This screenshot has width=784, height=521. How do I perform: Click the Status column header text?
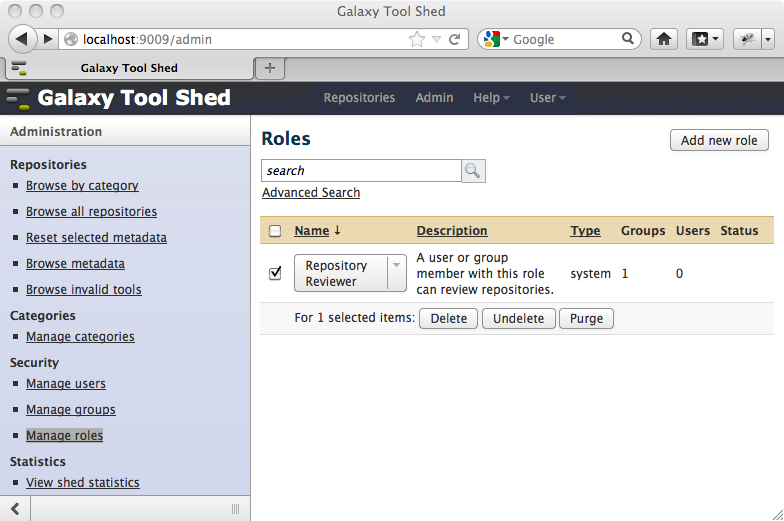coord(739,230)
